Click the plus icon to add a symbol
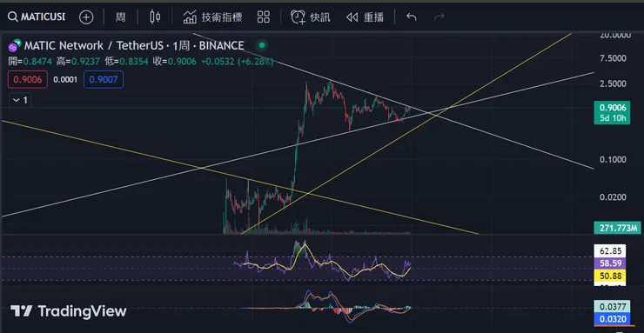Viewport: 644px width, 333px height. click(x=86, y=17)
